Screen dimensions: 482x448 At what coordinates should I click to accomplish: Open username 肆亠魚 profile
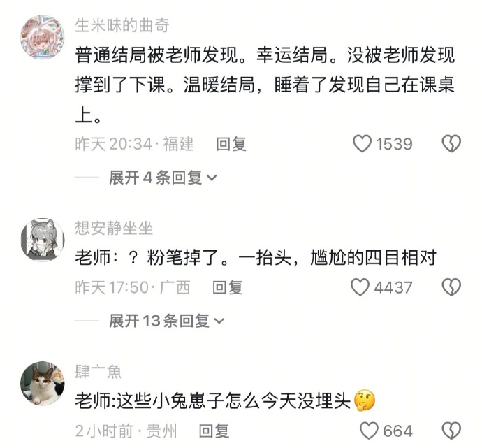coord(98,371)
